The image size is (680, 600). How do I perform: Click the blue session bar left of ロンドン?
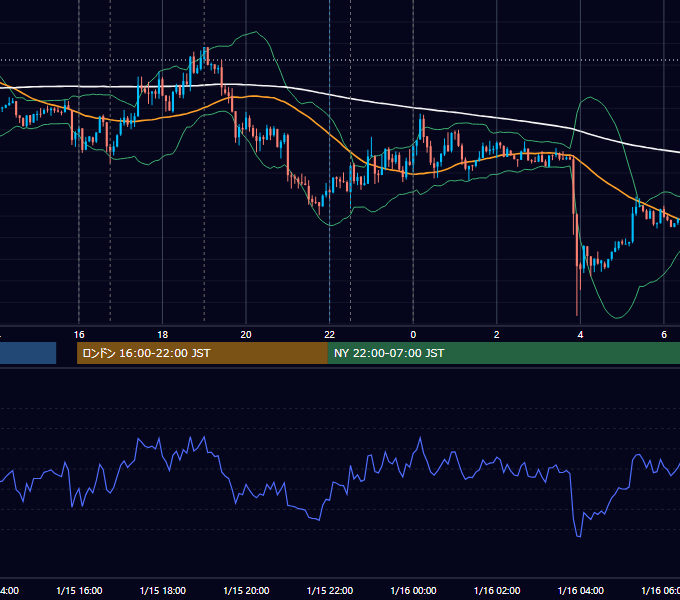tap(28, 353)
